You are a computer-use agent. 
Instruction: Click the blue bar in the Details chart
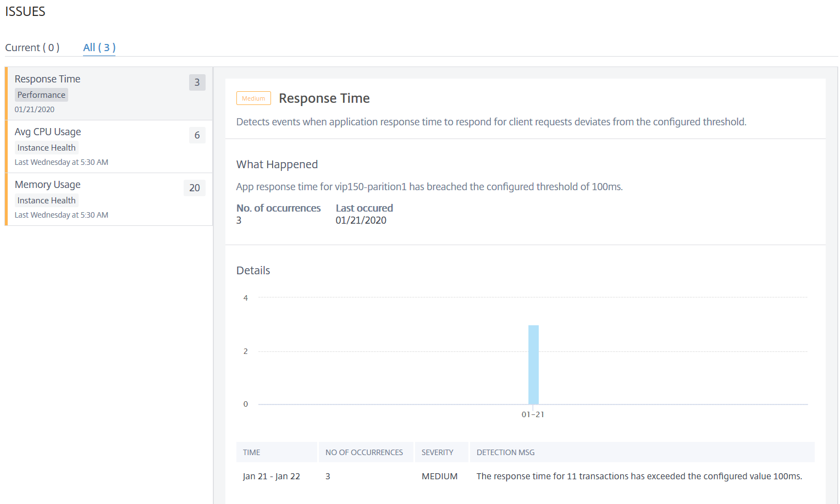click(533, 364)
